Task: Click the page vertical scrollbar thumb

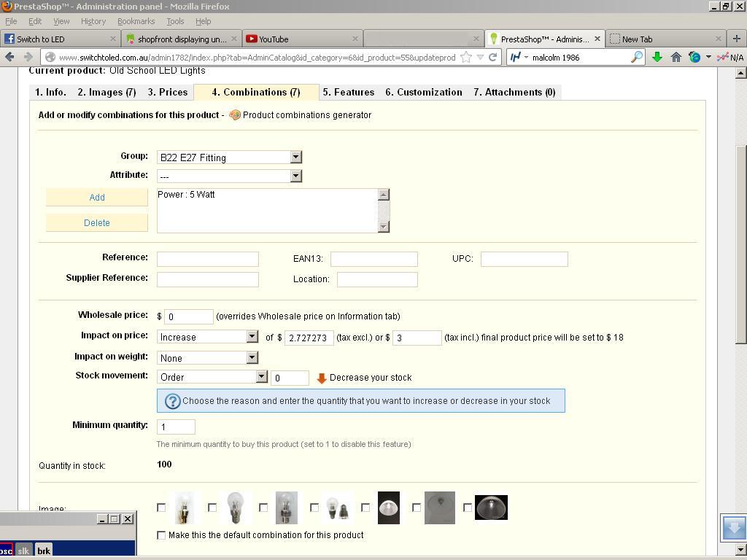Action: [740, 244]
